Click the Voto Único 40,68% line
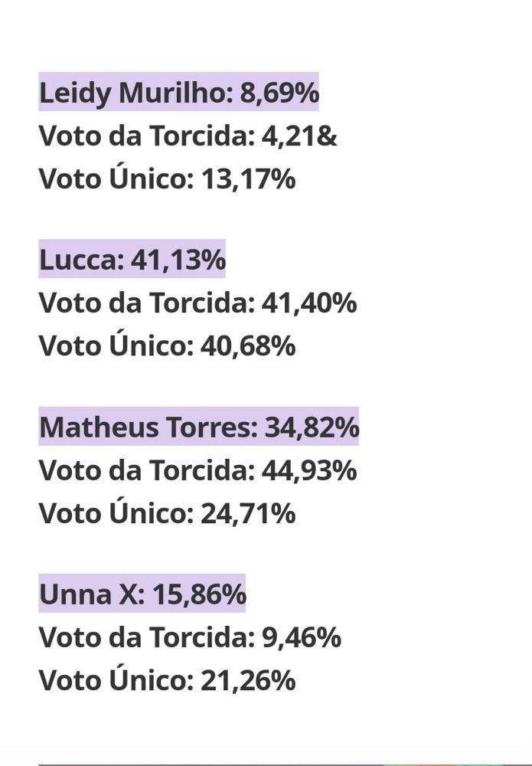Image resolution: width=532 pixels, height=766 pixels. tap(167, 346)
